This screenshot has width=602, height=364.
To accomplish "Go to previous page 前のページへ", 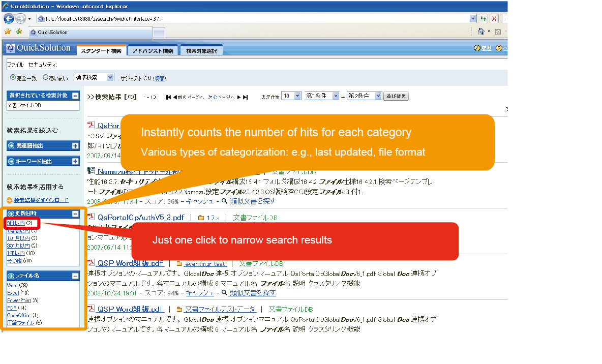I will (189, 97).
